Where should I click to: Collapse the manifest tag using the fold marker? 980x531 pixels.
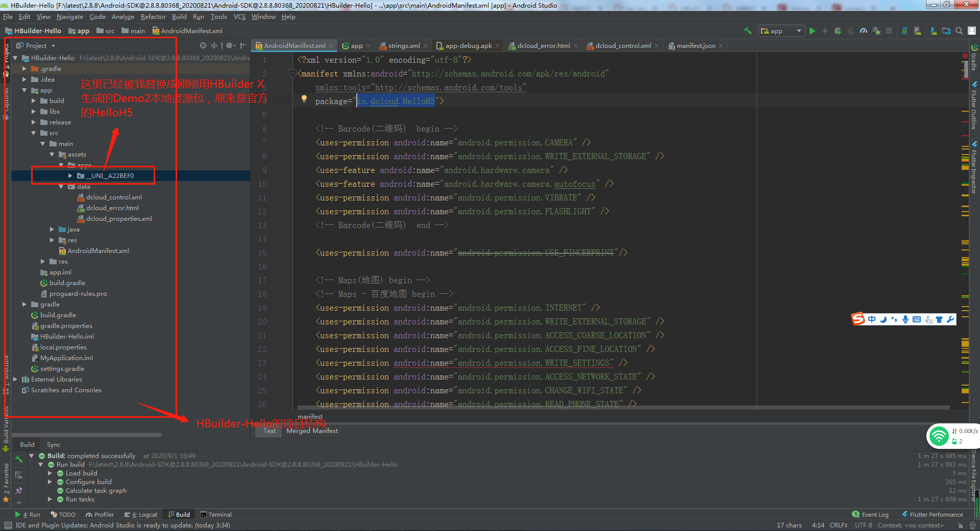click(x=293, y=73)
